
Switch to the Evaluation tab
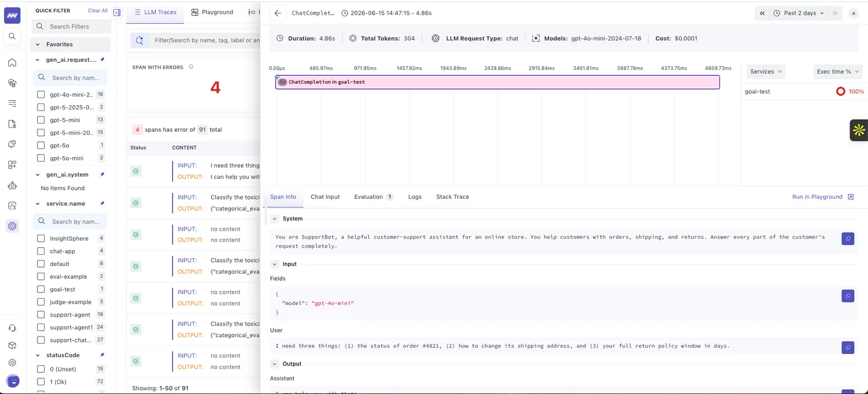(373, 197)
